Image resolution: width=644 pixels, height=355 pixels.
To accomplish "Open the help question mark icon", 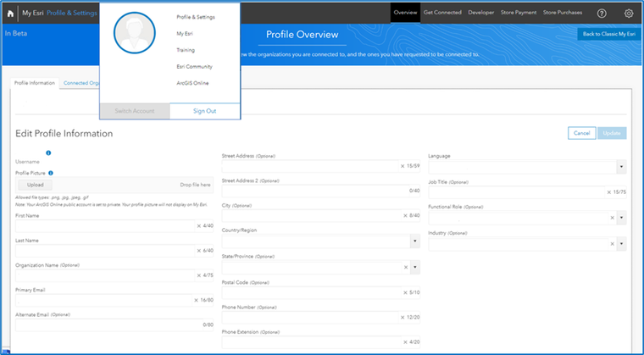I will click(602, 14).
